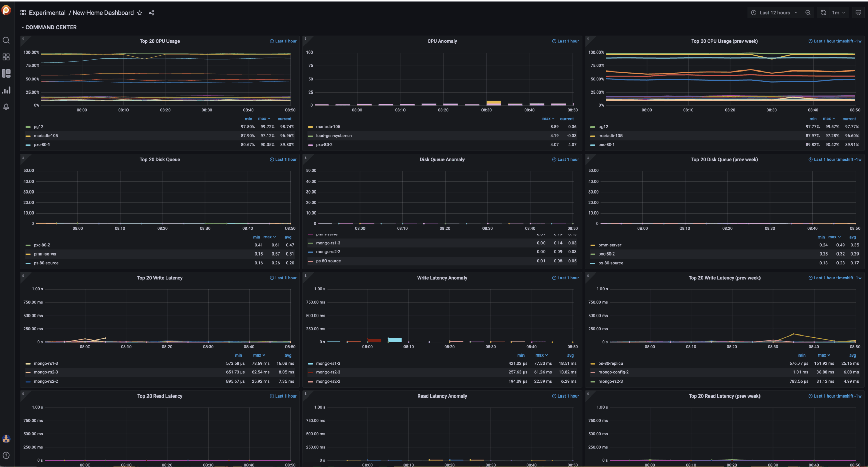The height and width of the screenshot is (467, 868).
Task: Star the New-Home Dashboard
Action: pyautogui.click(x=140, y=13)
